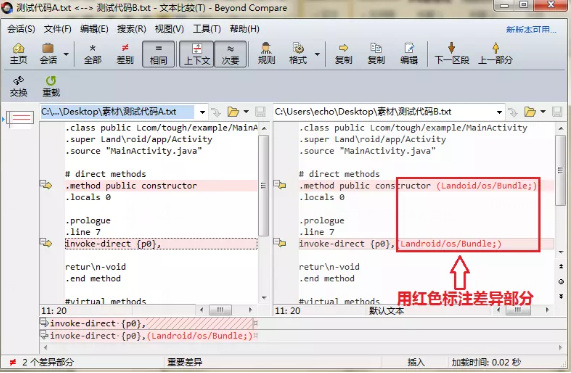Click right pane browse-back arrow icon
This screenshot has width=571, height=373.
[513, 112]
